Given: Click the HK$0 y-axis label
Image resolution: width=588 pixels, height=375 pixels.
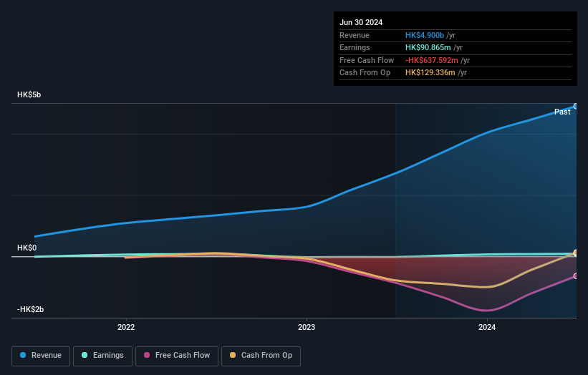Looking at the screenshot, I should tap(27, 248).
